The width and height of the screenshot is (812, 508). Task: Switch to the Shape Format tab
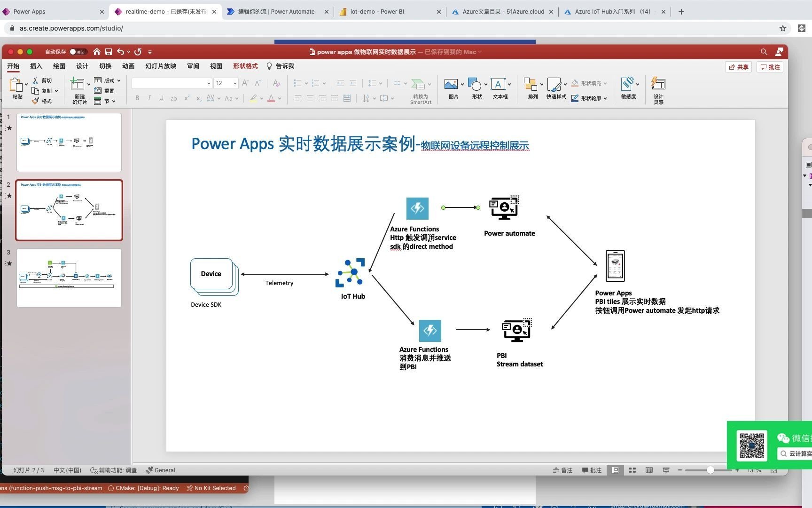[245, 66]
